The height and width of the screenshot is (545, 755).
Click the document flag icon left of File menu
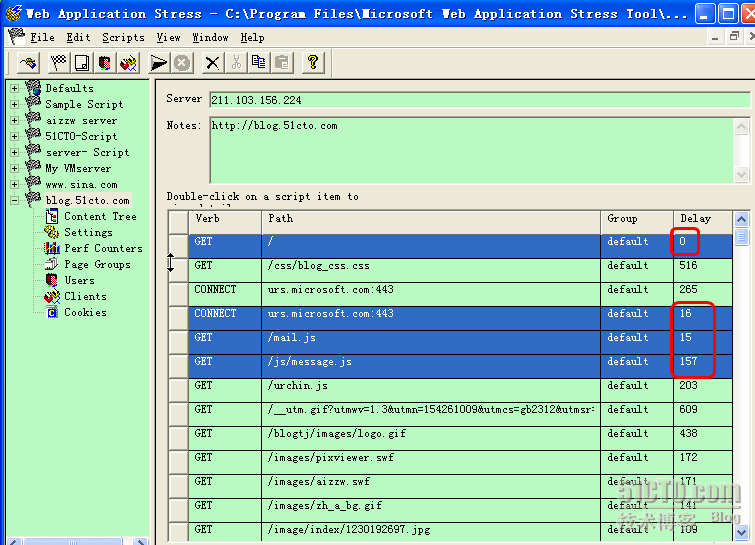pos(16,36)
